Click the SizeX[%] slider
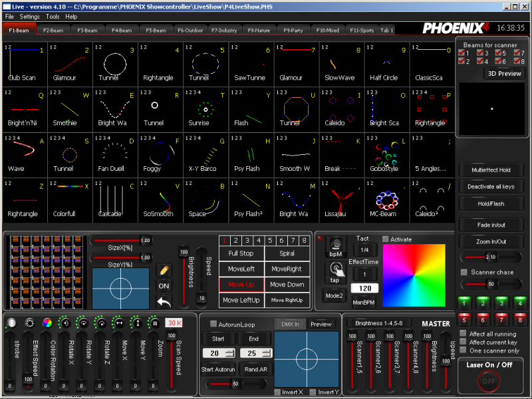 pyautogui.click(x=121, y=241)
